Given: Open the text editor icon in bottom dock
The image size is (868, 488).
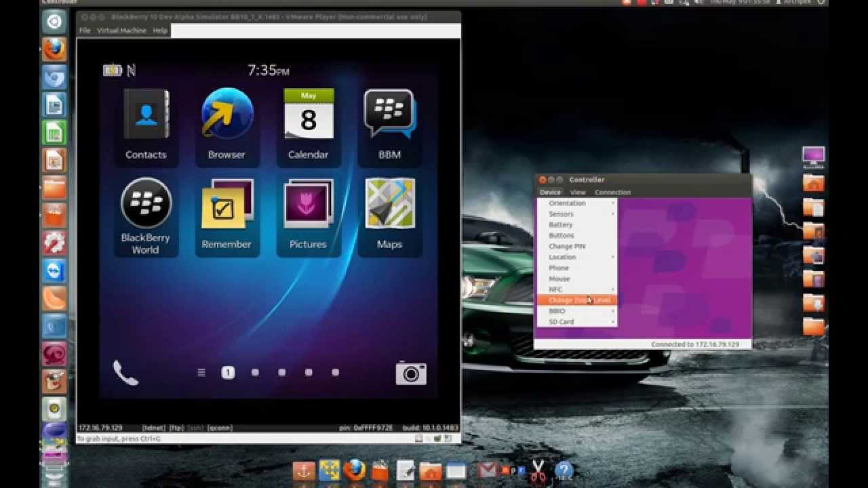Looking at the screenshot, I should point(406,470).
